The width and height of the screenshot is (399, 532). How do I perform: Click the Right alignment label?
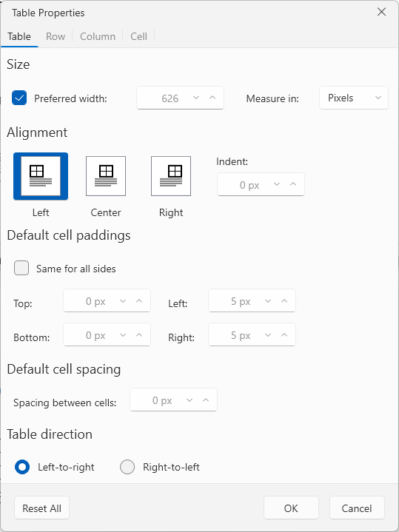(171, 212)
